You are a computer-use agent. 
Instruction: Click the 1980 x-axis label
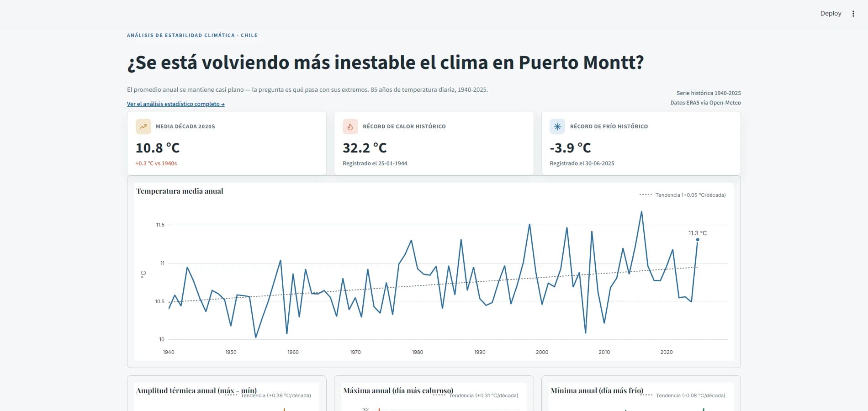418,352
